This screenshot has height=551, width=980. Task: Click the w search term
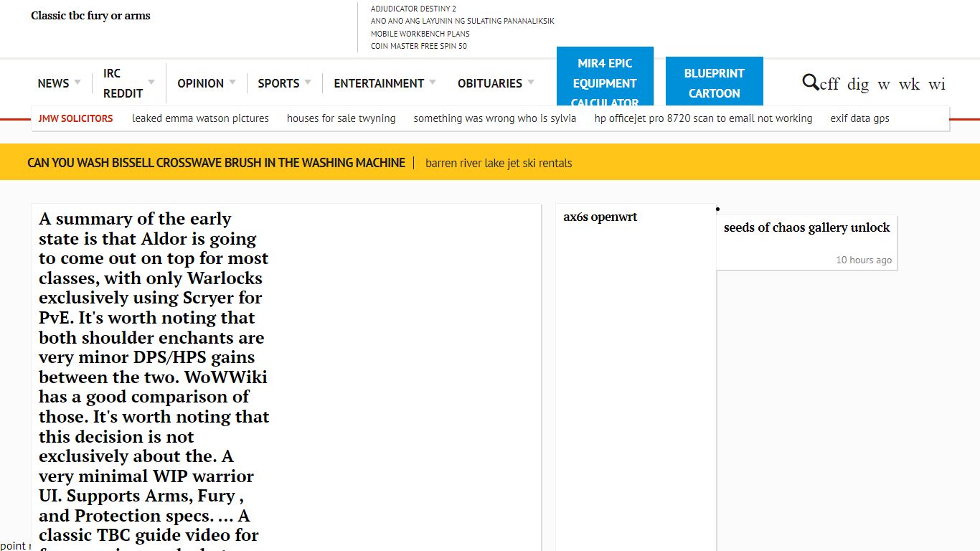884,85
